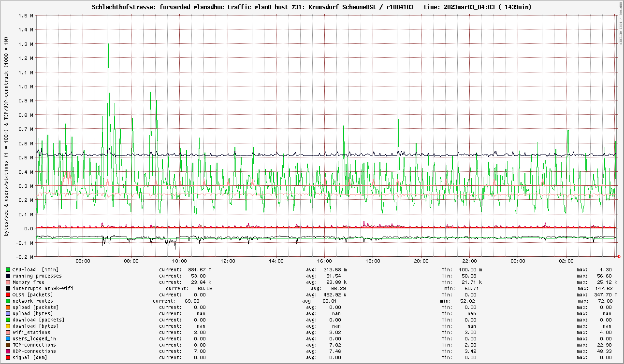
Task: Click the 'Memory free' legend label
Action: [29, 282]
